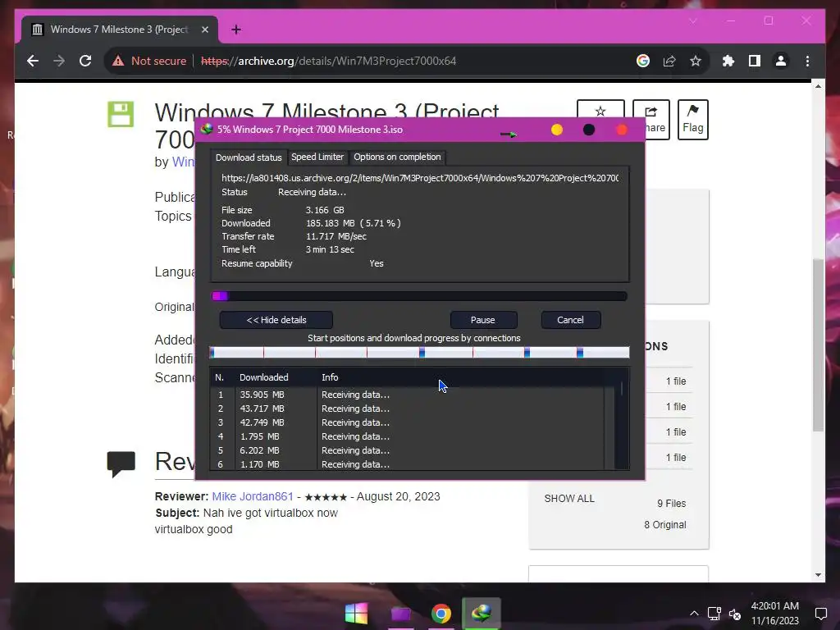
Task: Click the main download progress bar
Action: [x=419, y=296]
